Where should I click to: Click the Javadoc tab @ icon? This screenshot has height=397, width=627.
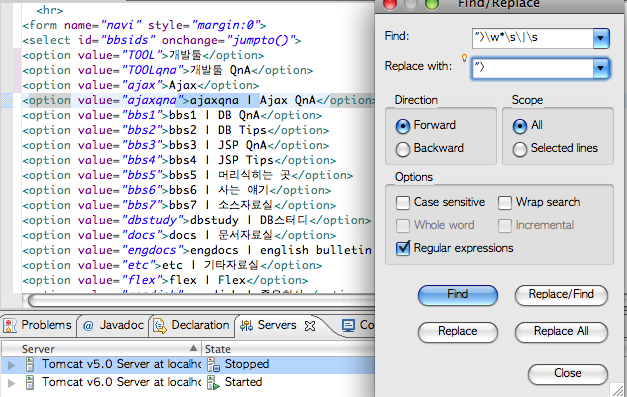88,326
